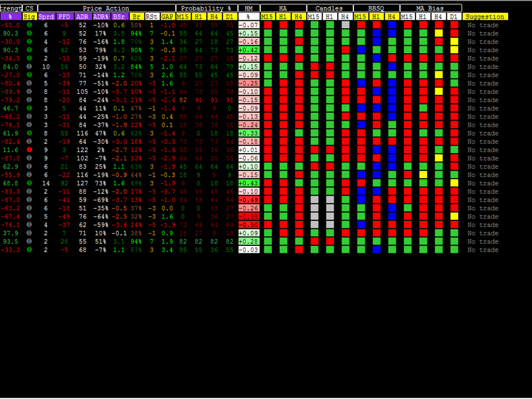
Task: Click the Sig icon in the row with ADR% 79%
Action: coord(29,50)
